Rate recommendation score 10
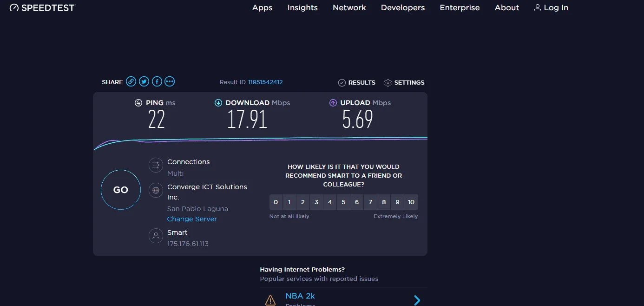The height and width of the screenshot is (306, 644). coord(411,202)
